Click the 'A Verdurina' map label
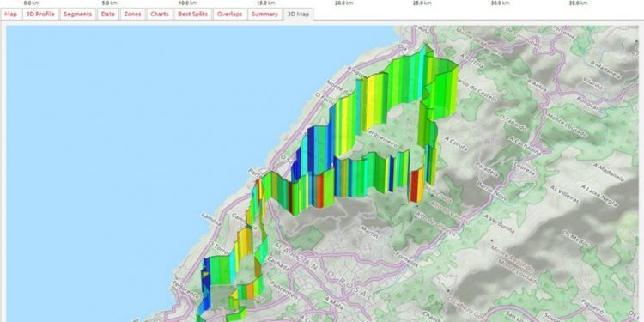Image resolution: width=644 pixels, height=322 pixels. pos(500,223)
